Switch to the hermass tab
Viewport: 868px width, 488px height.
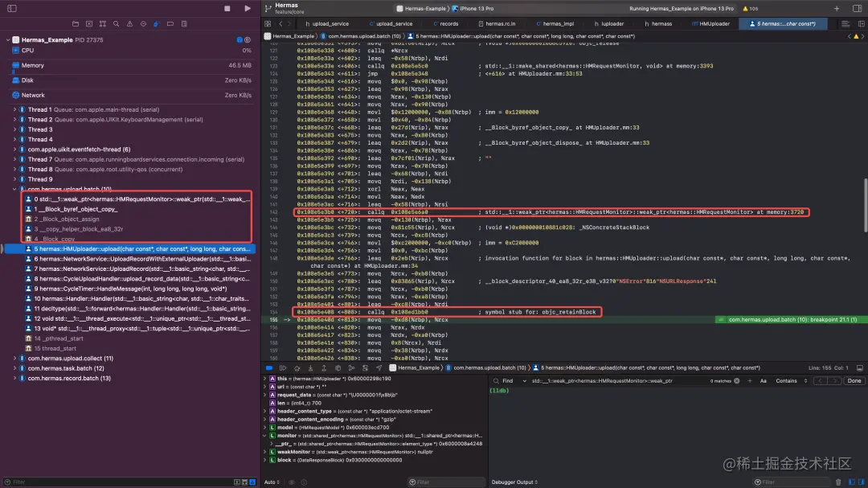658,24
